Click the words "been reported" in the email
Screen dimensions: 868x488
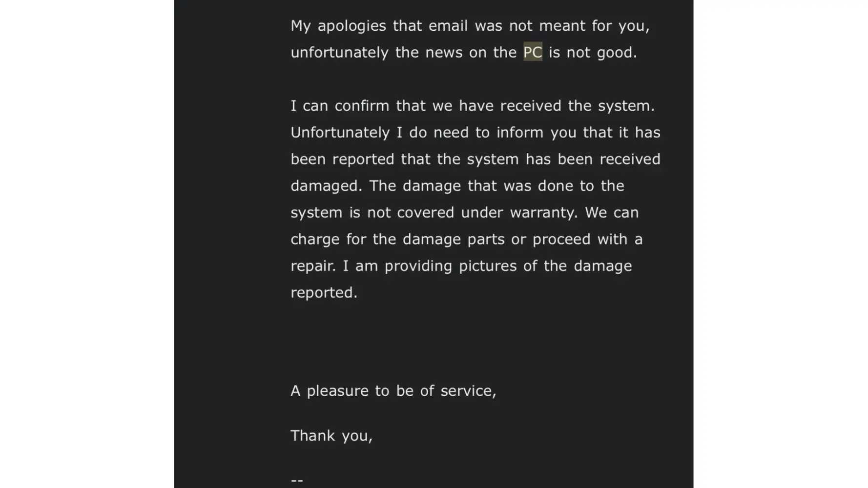[x=342, y=160]
